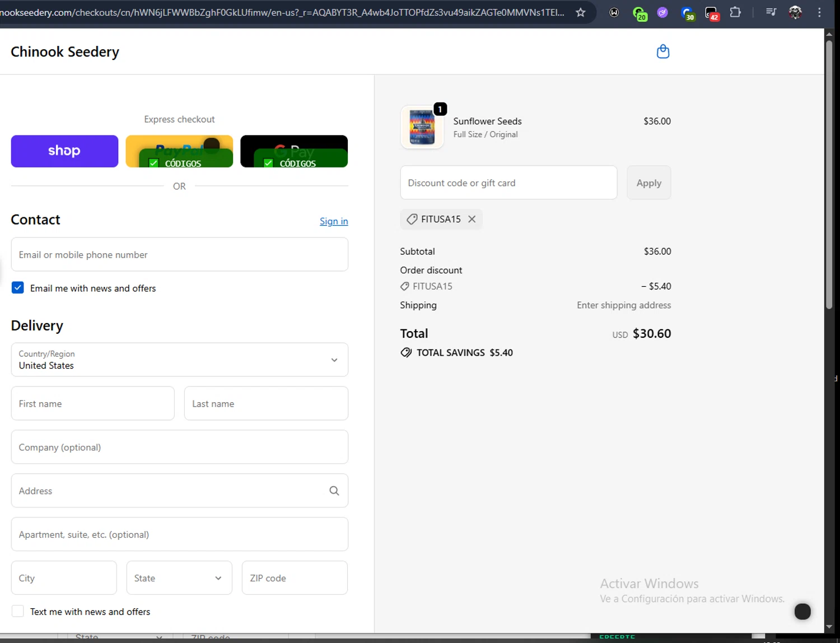The height and width of the screenshot is (643, 840).
Task: Focus the Apartment, suite, etc. field
Action: point(179,534)
